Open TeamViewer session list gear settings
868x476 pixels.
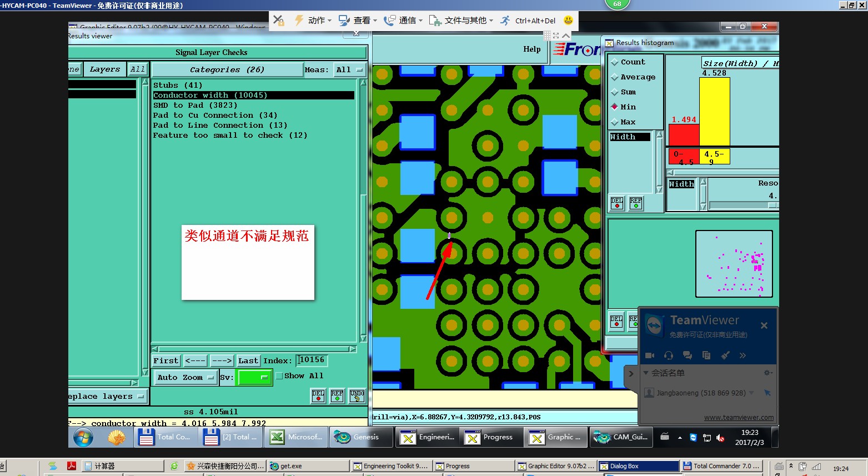(x=768, y=373)
